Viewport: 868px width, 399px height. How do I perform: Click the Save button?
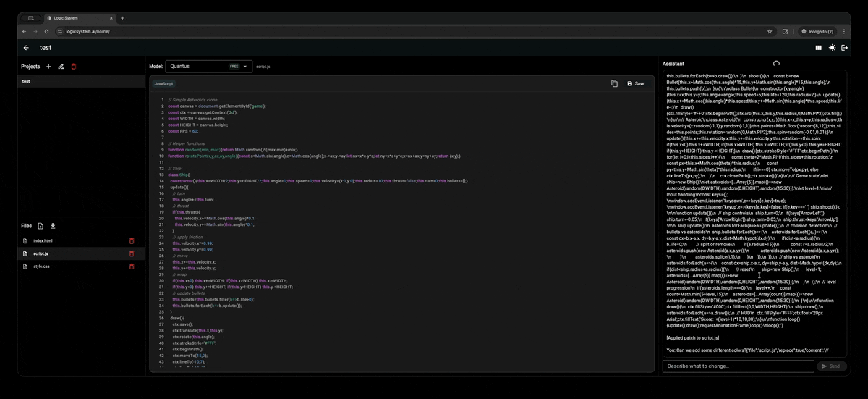tap(636, 83)
